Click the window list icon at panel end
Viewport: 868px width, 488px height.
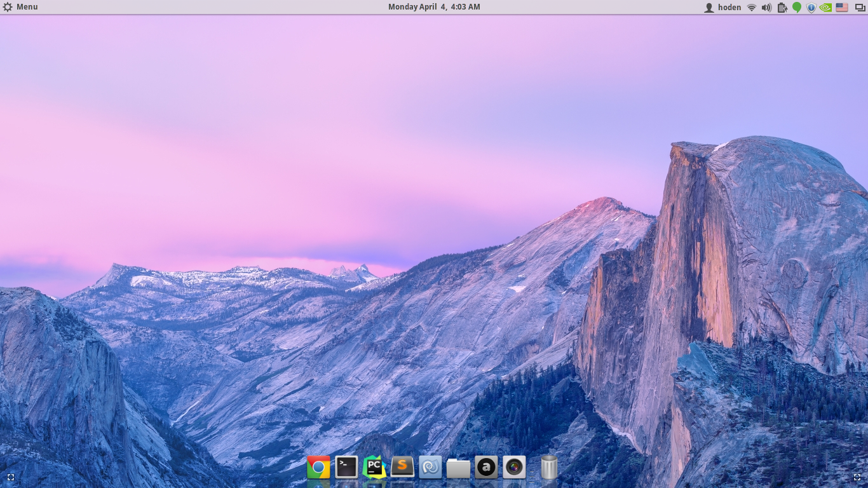tap(860, 8)
